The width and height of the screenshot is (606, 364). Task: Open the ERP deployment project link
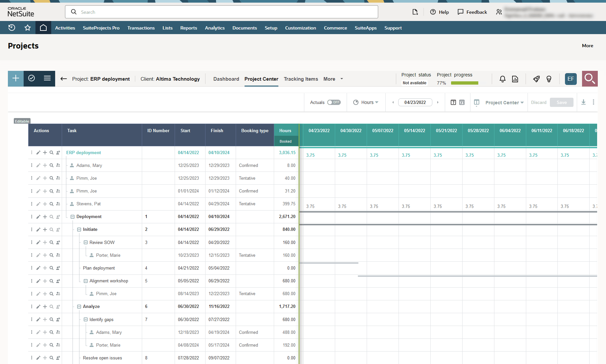pos(83,152)
